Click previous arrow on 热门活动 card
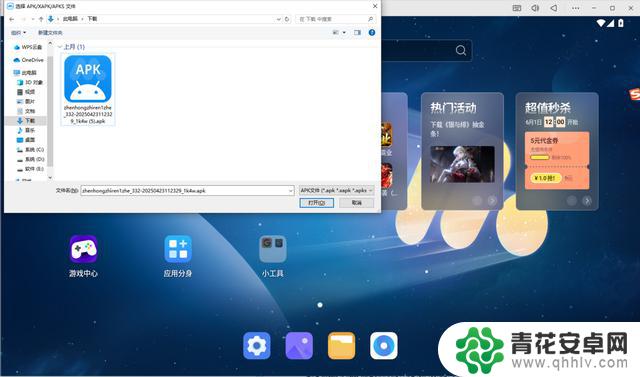 click(477, 201)
